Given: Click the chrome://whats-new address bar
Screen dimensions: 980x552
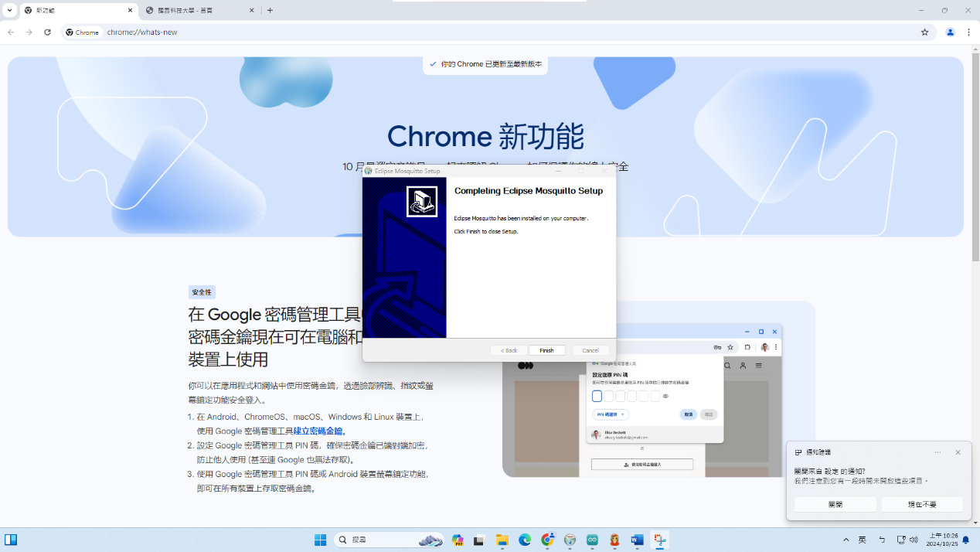Looking at the screenshot, I should click(x=464, y=32).
